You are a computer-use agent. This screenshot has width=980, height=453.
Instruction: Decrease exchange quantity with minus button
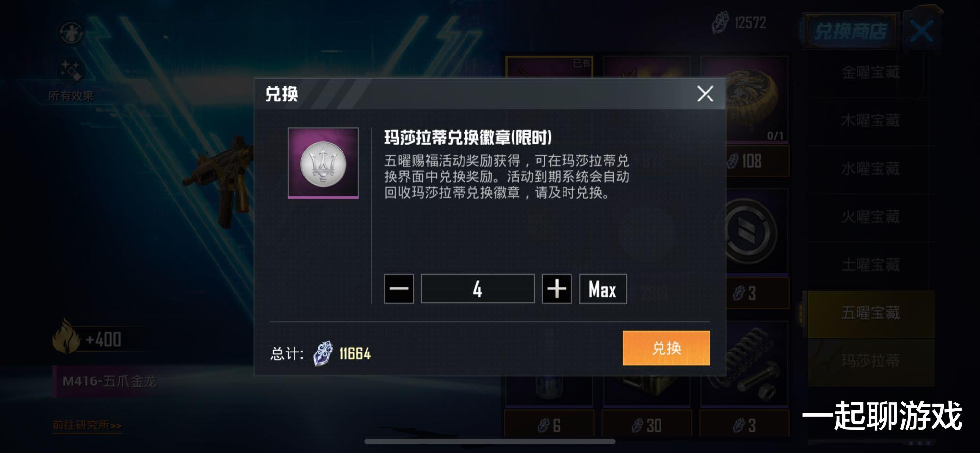(x=398, y=289)
